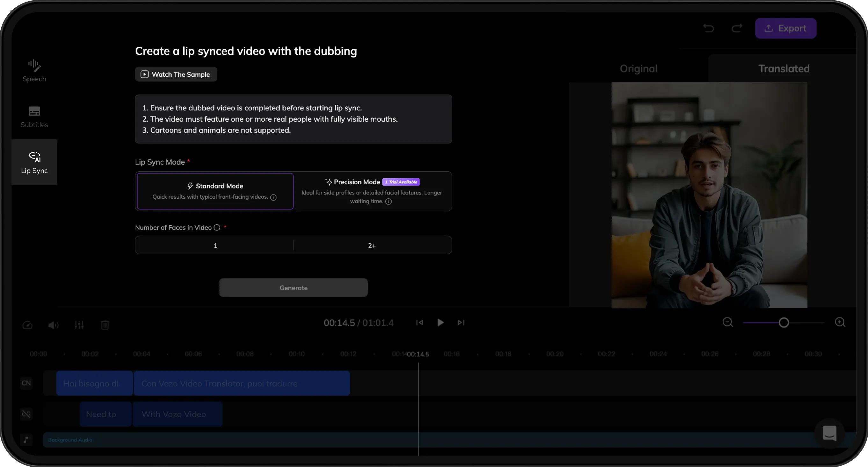Click the speed gauge icon
Viewport: 868px width, 467px height.
click(27, 325)
